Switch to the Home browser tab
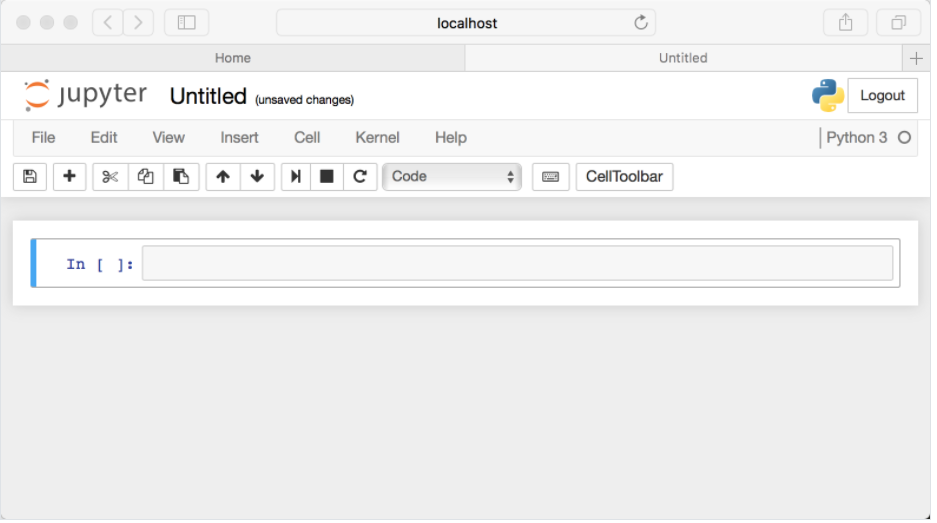The width and height of the screenshot is (937, 523). tap(233, 59)
